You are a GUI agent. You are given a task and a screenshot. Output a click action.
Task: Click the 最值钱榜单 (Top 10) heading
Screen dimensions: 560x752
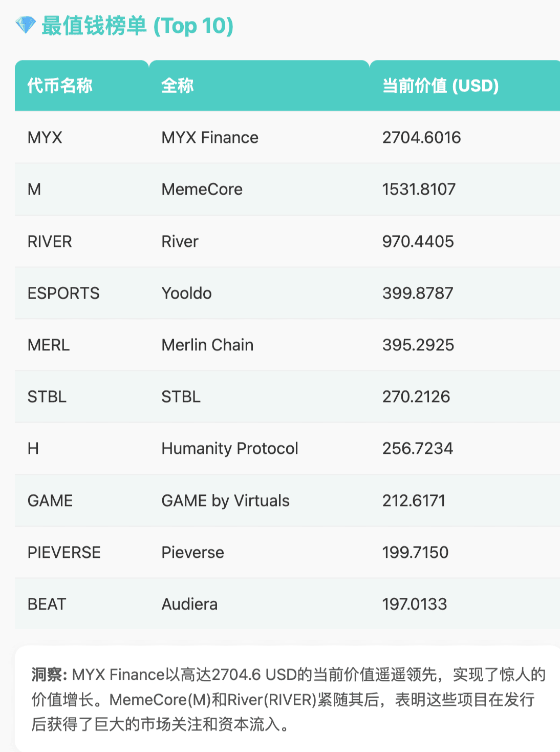pos(137,26)
